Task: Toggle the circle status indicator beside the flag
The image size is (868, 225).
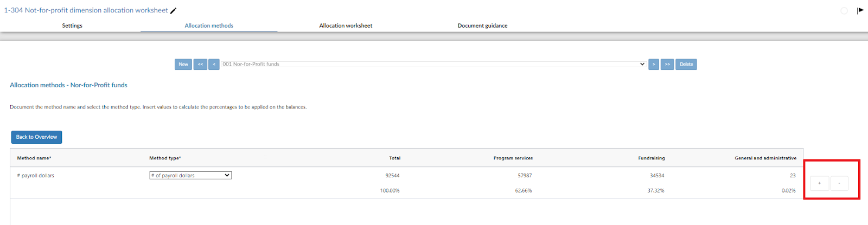Action: tap(844, 11)
